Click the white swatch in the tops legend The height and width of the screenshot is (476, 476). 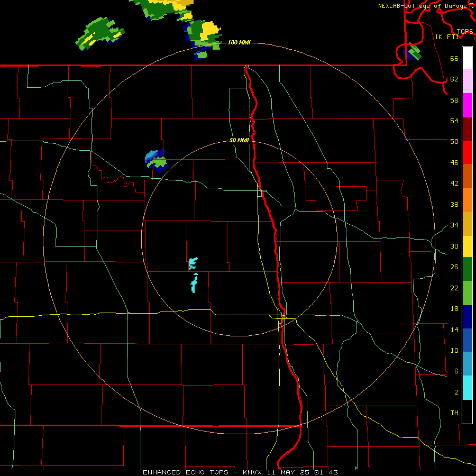click(467, 58)
